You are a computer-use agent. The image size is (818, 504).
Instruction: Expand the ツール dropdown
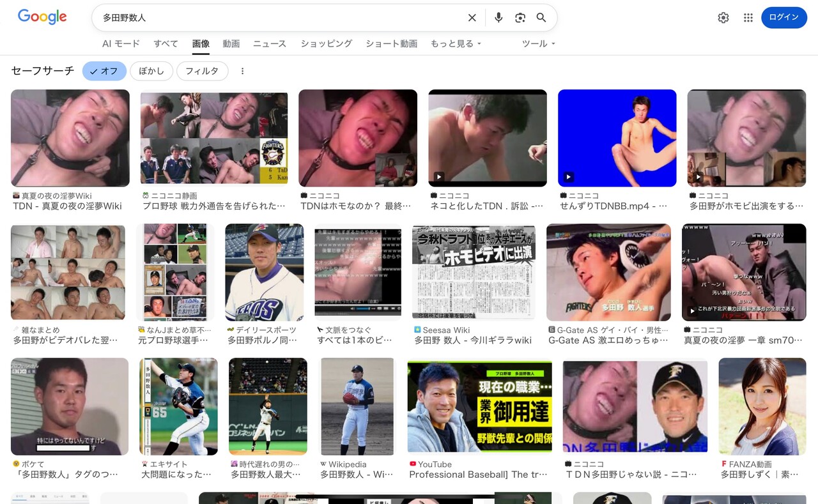point(539,43)
